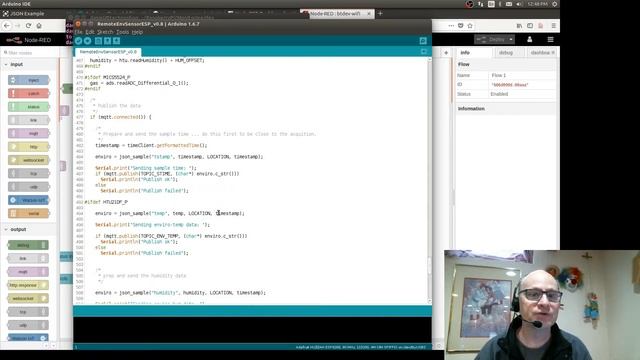Reload the Node-RED browser page
Image resolution: width=640 pixels, height=360 pixels.
pos(28,25)
